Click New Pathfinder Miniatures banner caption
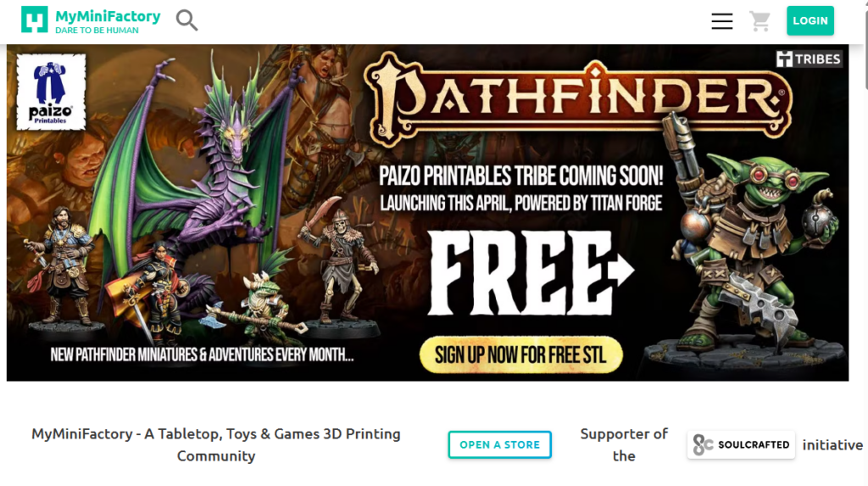This screenshot has width=868, height=486. point(202,355)
